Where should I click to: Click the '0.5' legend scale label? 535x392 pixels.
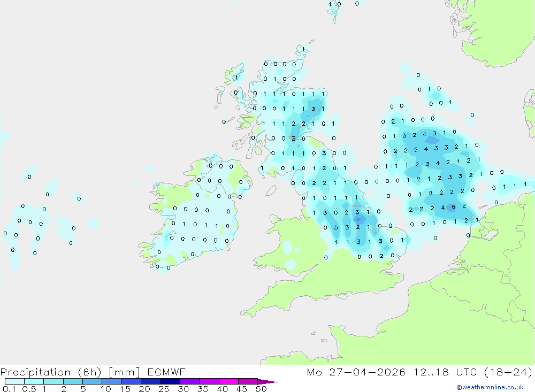tap(29, 389)
